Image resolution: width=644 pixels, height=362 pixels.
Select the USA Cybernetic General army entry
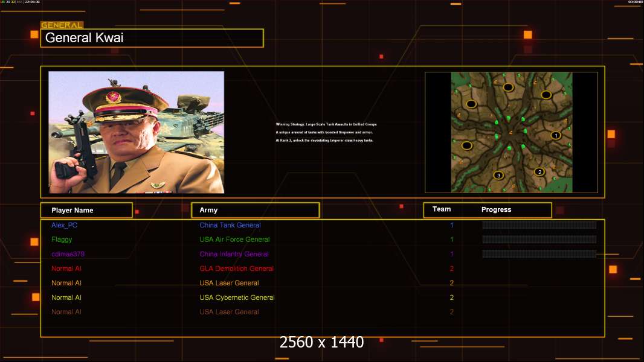click(x=237, y=297)
